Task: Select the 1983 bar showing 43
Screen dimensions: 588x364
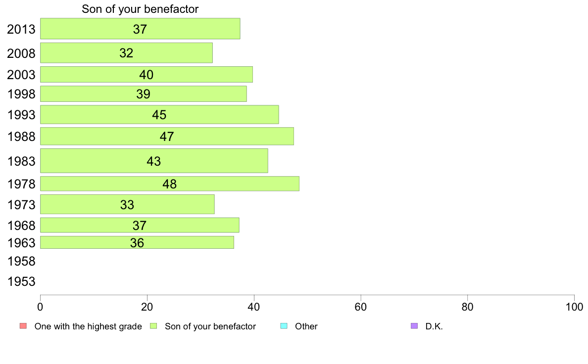Action: (x=154, y=161)
